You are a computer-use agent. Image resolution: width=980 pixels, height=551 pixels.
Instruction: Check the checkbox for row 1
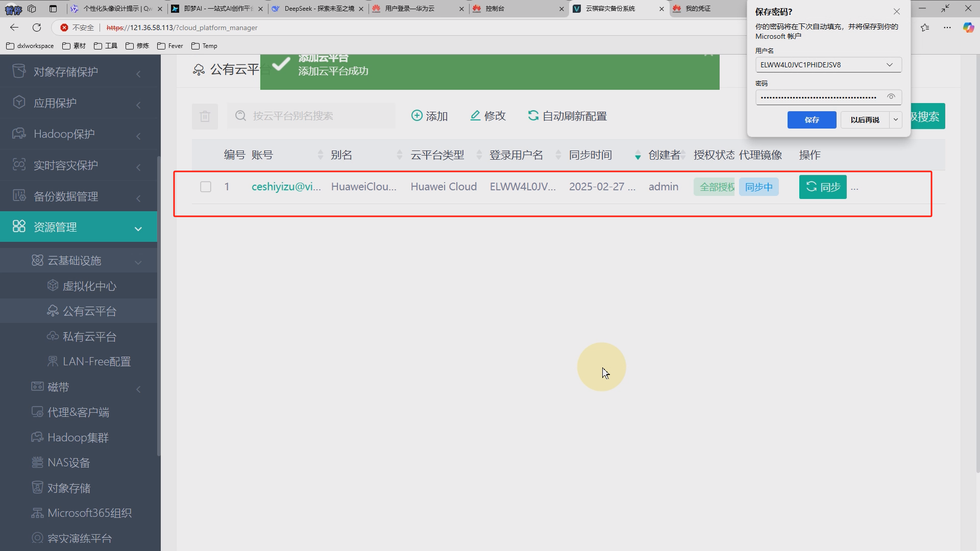(x=206, y=187)
